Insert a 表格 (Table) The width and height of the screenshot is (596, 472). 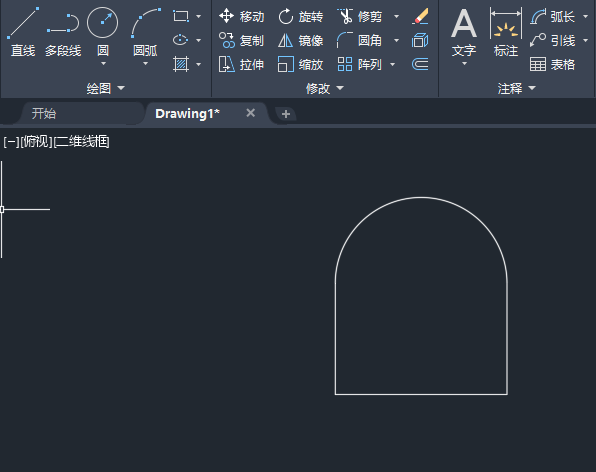tap(552, 64)
